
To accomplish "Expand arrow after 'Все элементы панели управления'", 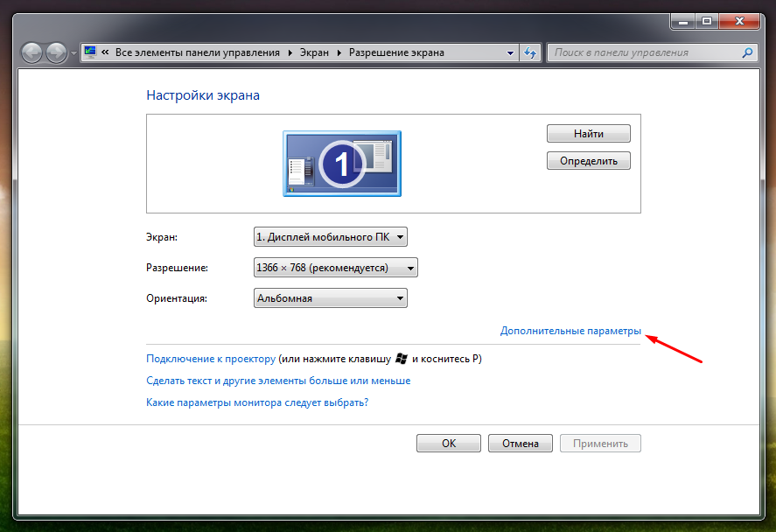I will tap(290, 52).
